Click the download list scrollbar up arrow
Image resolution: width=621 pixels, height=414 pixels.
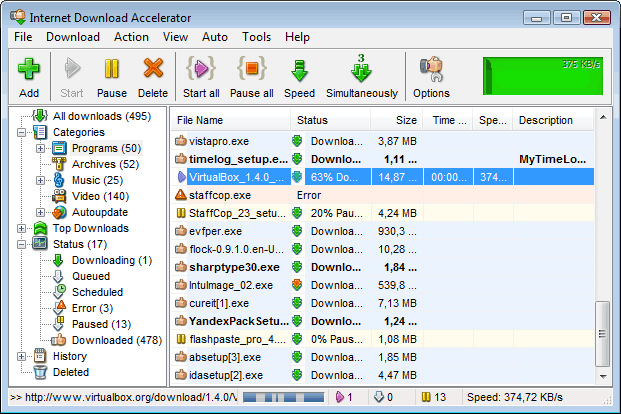point(603,117)
